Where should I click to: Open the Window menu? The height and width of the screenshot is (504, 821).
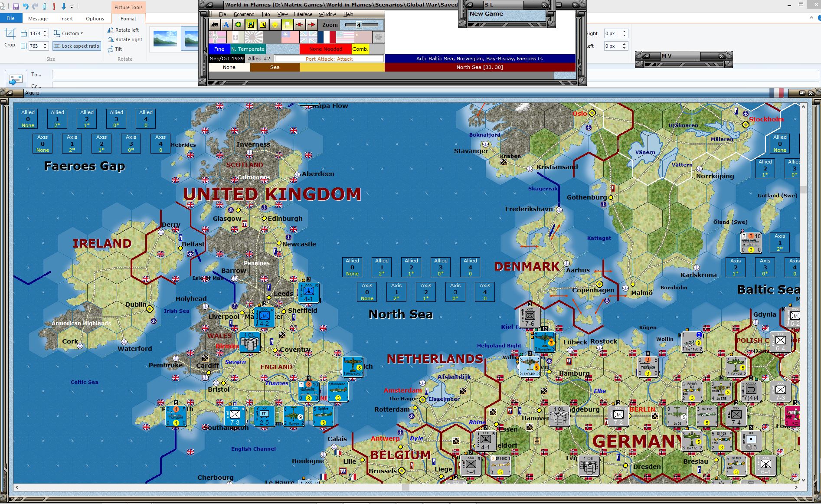(327, 14)
